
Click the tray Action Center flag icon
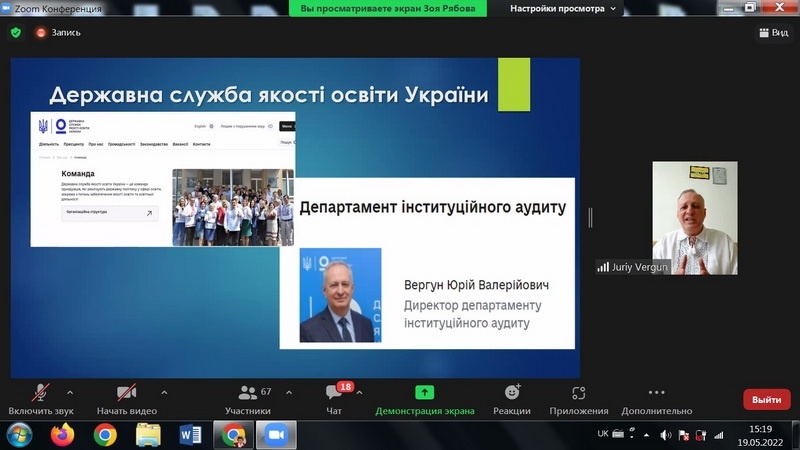(684, 435)
